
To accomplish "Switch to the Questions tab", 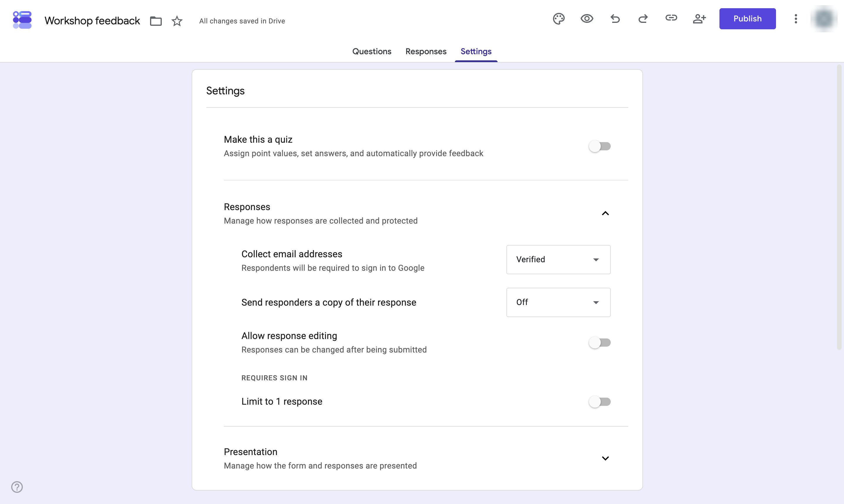I will (x=372, y=51).
